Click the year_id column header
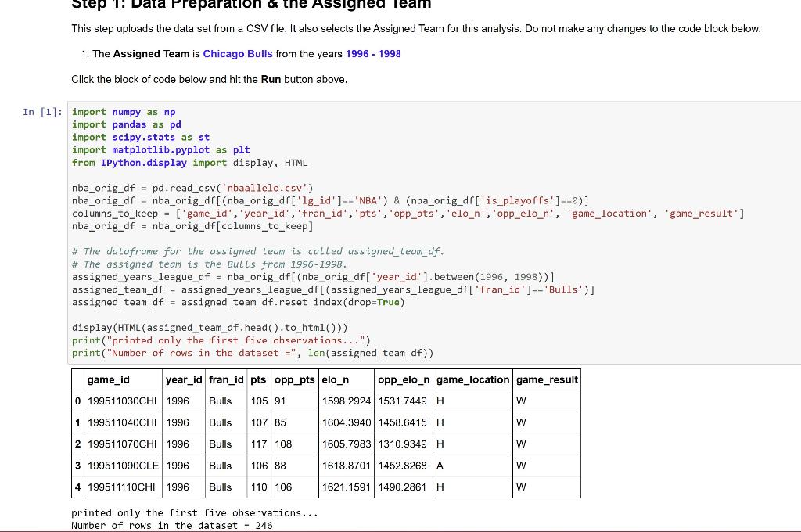801x532 pixels. 183,379
